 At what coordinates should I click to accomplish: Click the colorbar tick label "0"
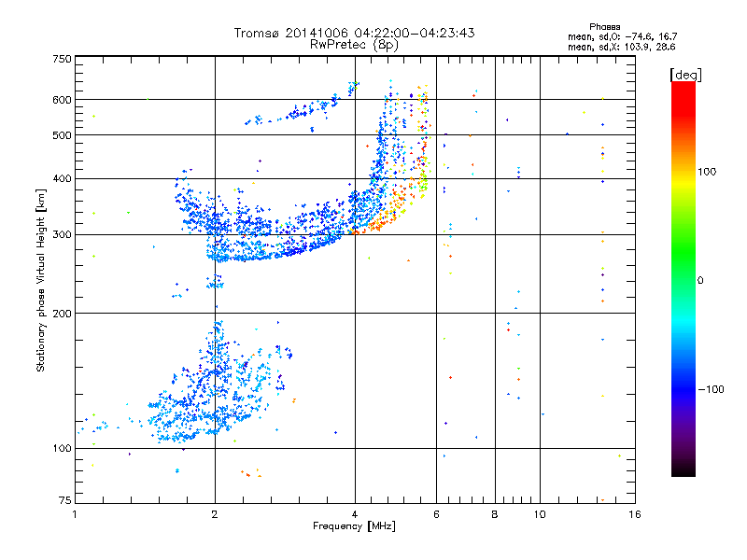coord(700,280)
